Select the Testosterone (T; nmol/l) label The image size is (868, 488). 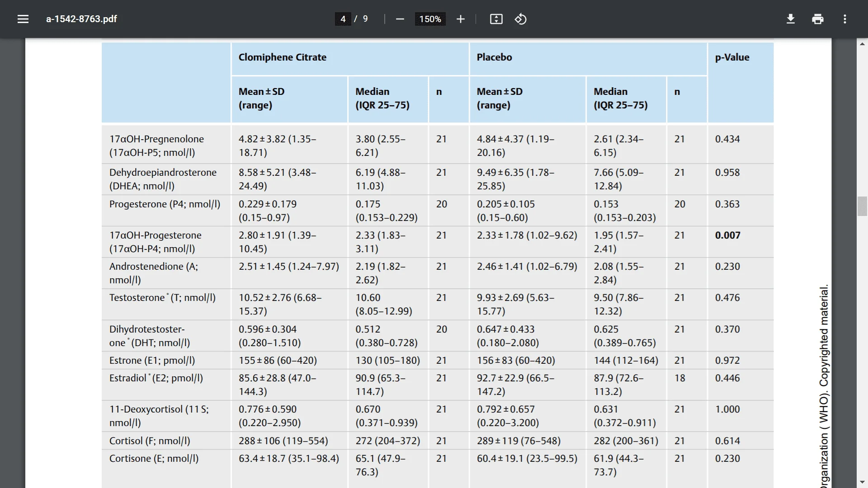[162, 298]
